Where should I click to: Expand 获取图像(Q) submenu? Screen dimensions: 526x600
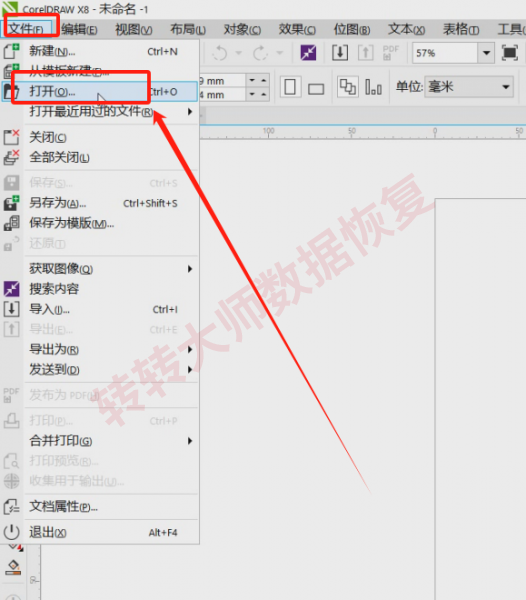pos(99,269)
